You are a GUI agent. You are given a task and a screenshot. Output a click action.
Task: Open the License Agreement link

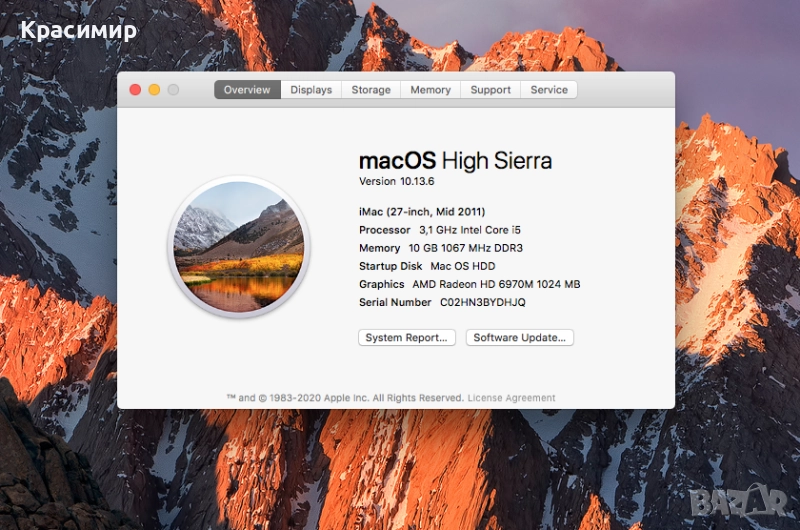coord(511,398)
